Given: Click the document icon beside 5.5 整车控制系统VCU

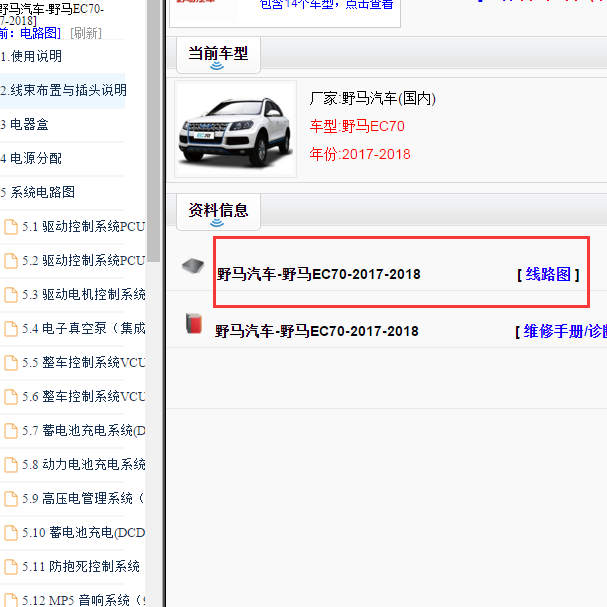Looking at the screenshot, I should tap(11, 363).
